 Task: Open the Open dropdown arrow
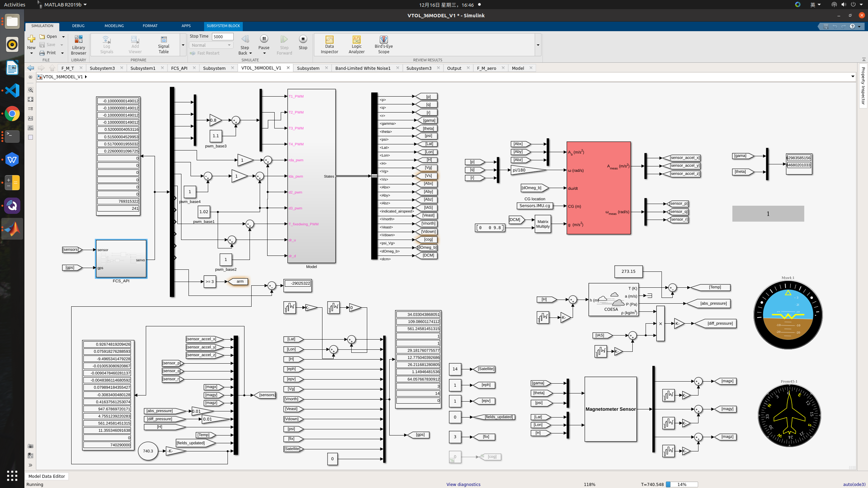click(63, 37)
